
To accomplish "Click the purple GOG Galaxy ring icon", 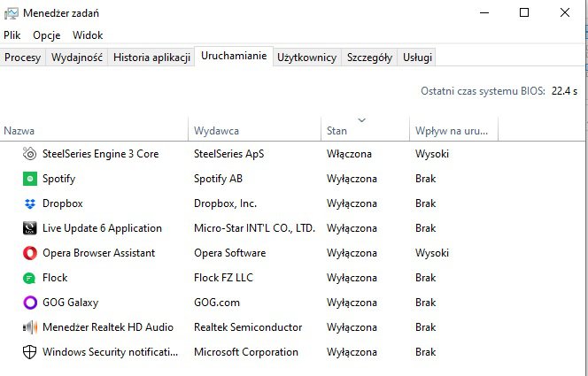I will (30, 303).
